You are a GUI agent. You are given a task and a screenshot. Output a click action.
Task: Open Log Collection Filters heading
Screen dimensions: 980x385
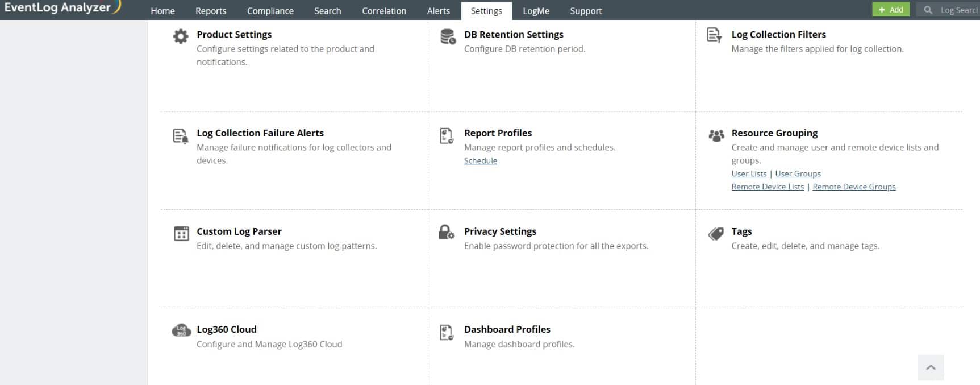pos(778,35)
